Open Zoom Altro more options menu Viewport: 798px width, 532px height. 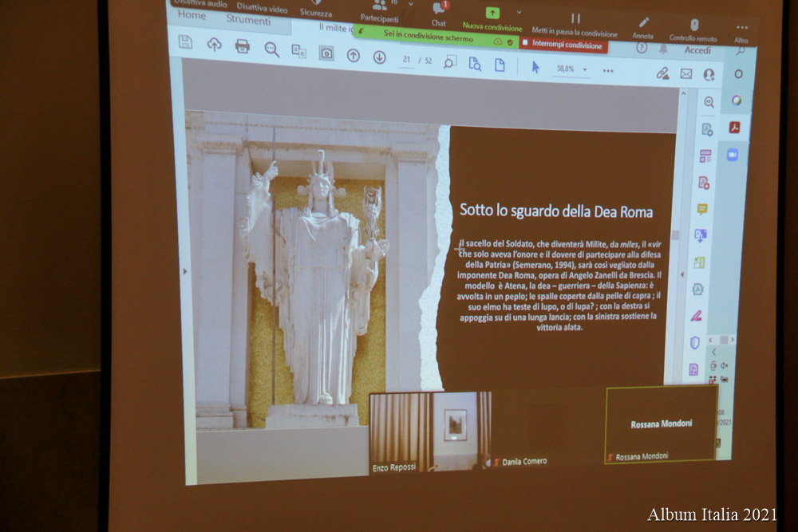(x=741, y=33)
